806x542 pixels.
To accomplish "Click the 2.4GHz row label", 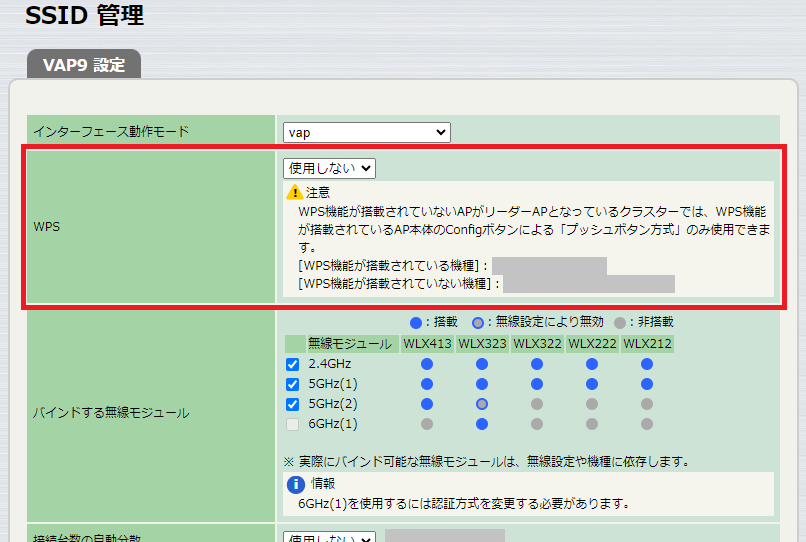I will [330, 364].
